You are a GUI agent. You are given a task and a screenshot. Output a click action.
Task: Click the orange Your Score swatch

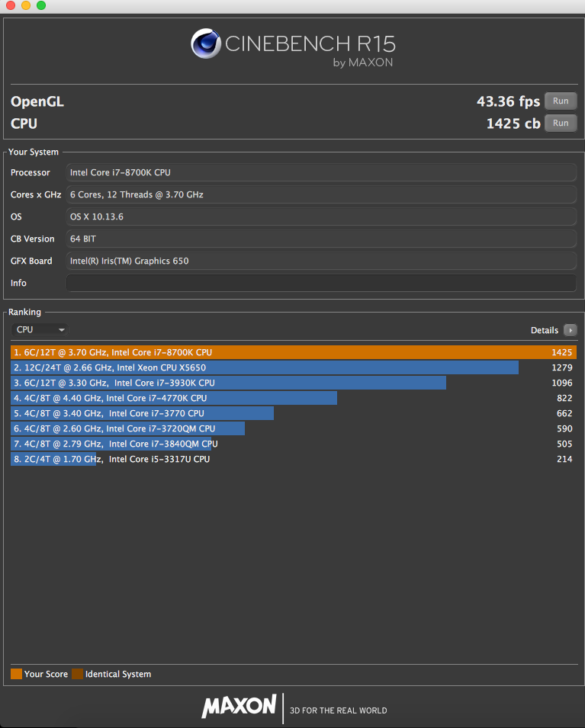[x=16, y=674]
